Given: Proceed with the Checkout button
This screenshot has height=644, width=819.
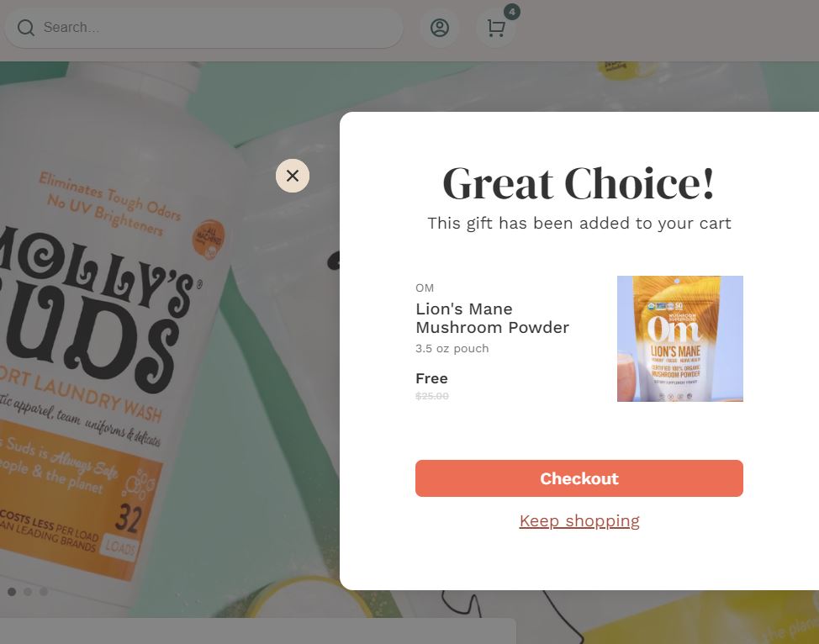Looking at the screenshot, I should click(x=579, y=478).
